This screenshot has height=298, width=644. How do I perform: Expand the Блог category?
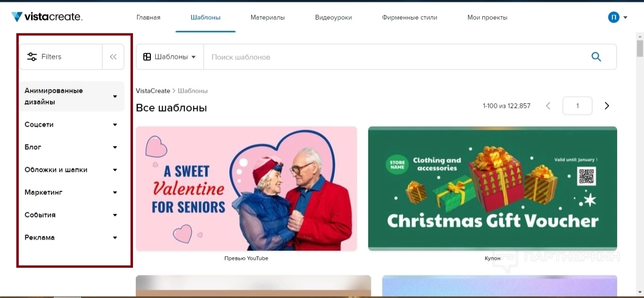point(72,147)
